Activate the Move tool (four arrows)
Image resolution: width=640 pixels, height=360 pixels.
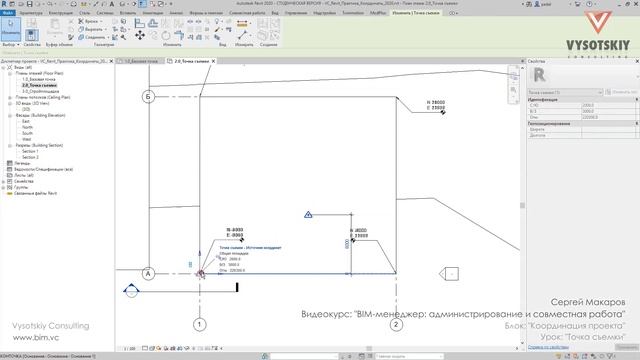click(x=140, y=36)
